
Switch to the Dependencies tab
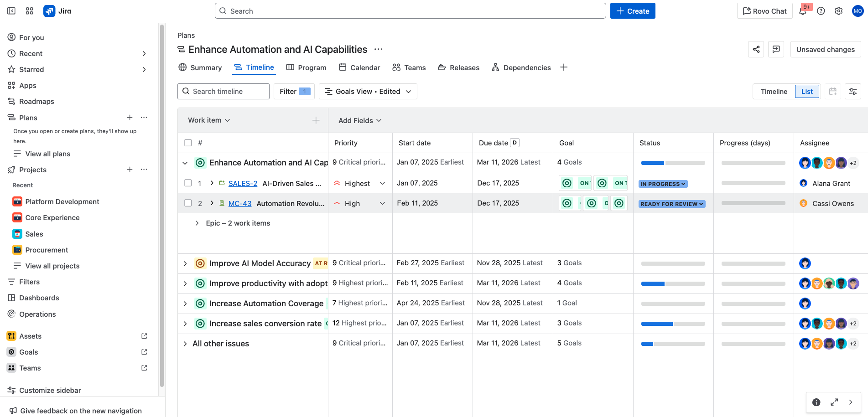click(521, 67)
